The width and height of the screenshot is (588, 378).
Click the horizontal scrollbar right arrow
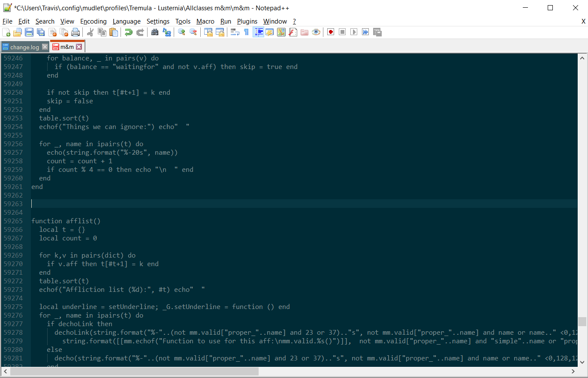click(574, 371)
